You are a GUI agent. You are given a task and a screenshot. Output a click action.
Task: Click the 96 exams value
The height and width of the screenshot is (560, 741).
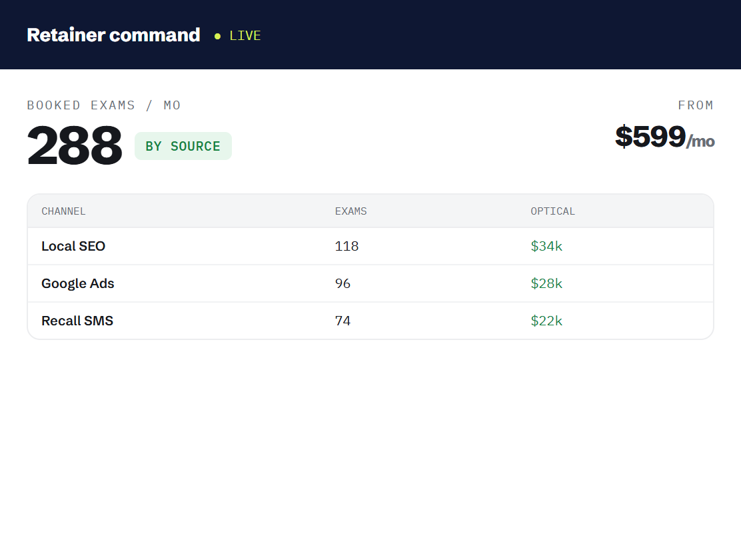343,283
